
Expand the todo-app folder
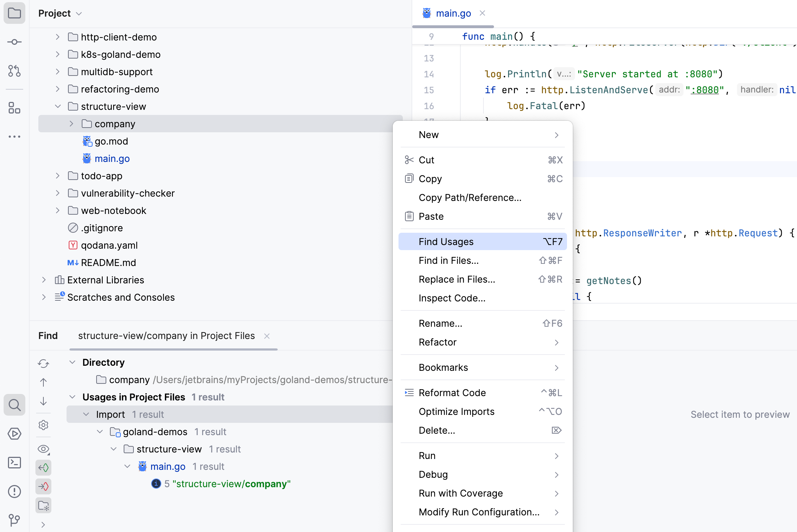tap(57, 176)
